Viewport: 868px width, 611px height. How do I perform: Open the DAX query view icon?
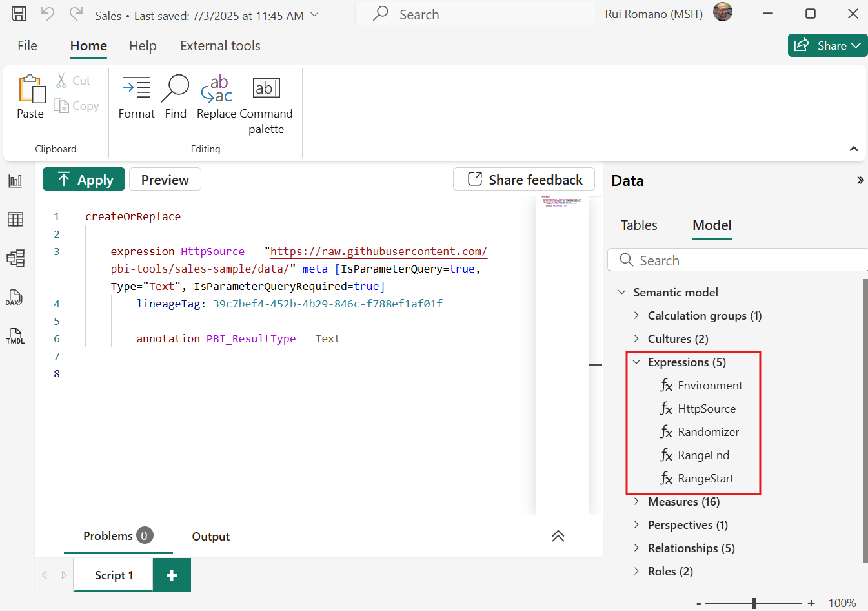click(x=14, y=297)
